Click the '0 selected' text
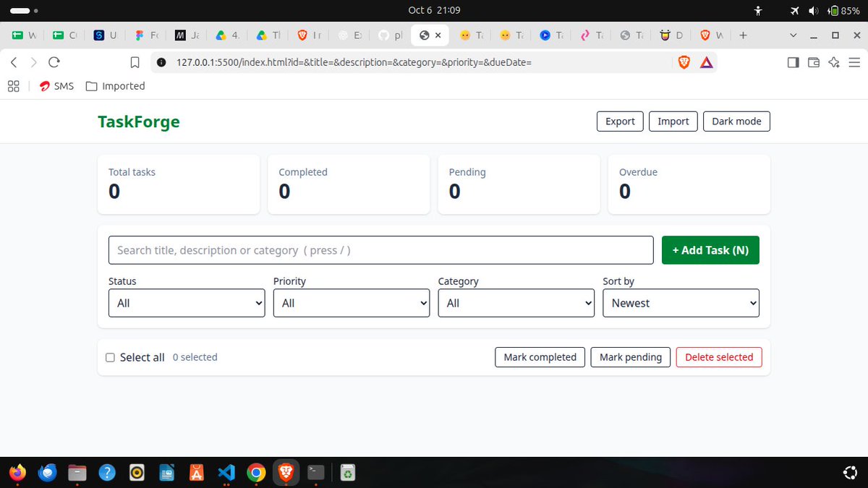 coord(195,357)
